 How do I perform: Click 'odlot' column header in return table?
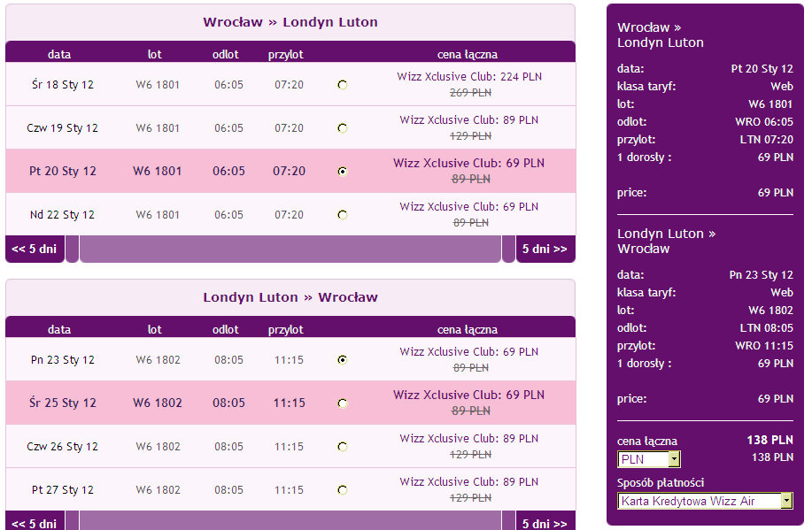click(x=225, y=330)
